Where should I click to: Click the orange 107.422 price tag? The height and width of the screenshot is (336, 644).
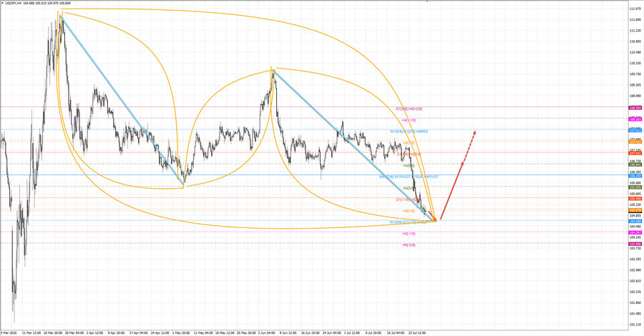click(635, 142)
